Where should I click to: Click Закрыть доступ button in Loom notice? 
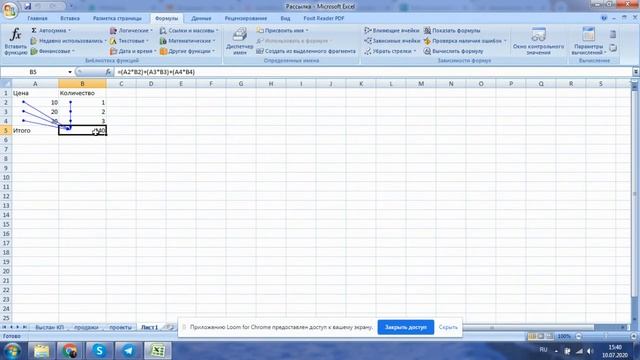coord(406,327)
